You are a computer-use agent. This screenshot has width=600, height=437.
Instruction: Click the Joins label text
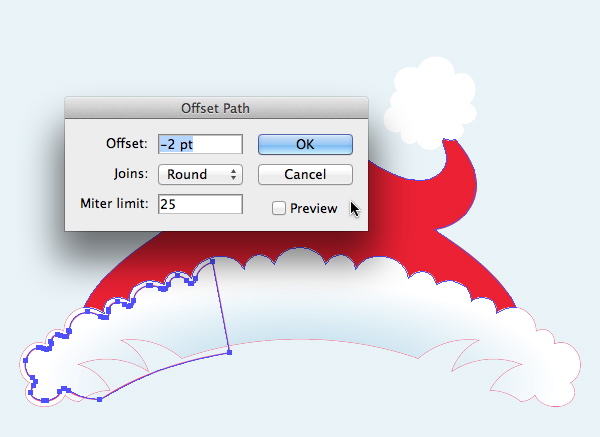coord(131,174)
